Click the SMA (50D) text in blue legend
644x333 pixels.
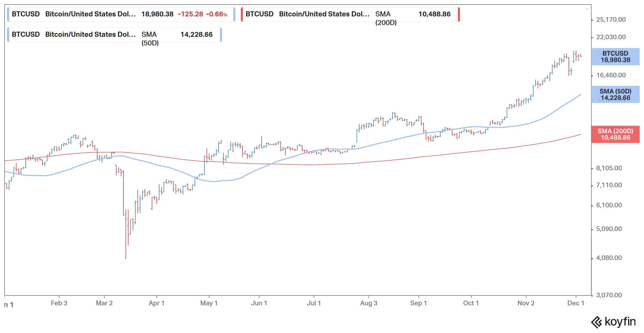coord(150,39)
